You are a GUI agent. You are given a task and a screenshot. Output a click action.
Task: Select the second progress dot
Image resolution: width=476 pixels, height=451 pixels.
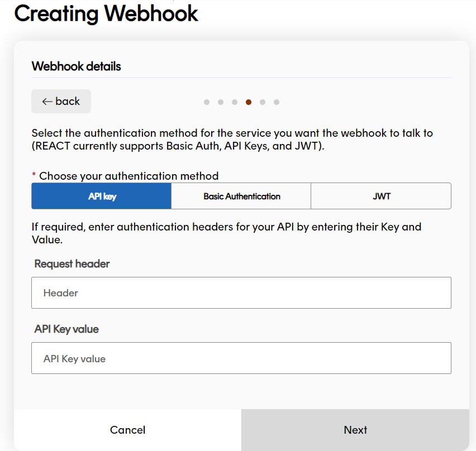pyautogui.click(x=221, y=102)
